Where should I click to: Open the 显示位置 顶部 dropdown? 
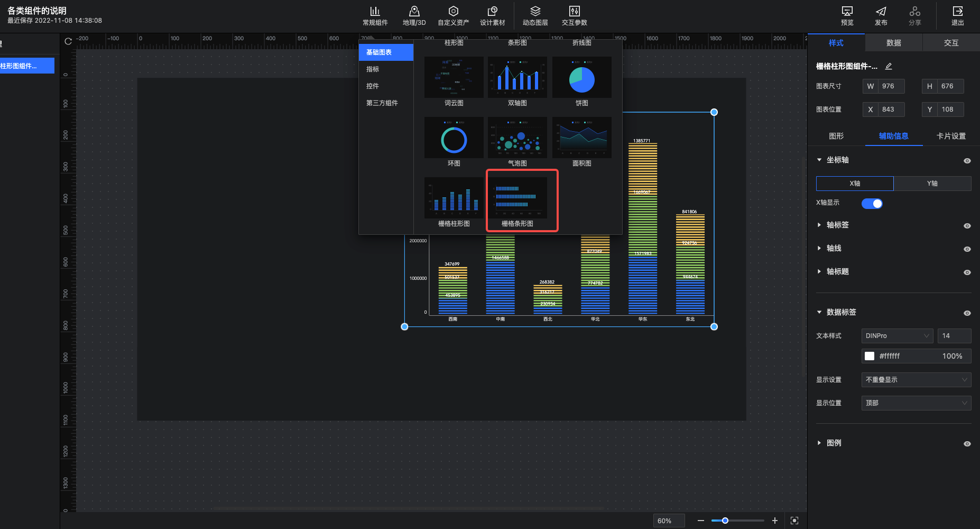pos(916,403)
